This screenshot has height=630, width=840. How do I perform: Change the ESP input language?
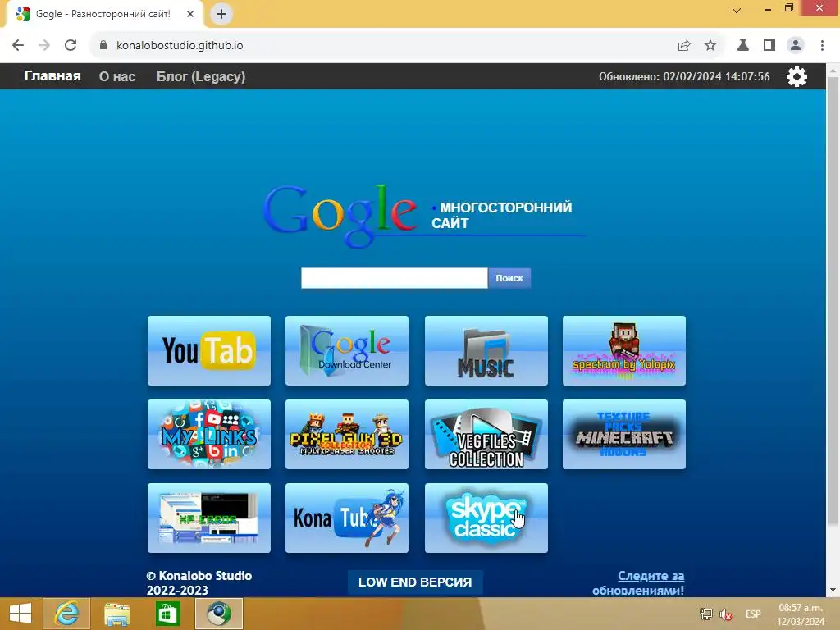(753, 614)
